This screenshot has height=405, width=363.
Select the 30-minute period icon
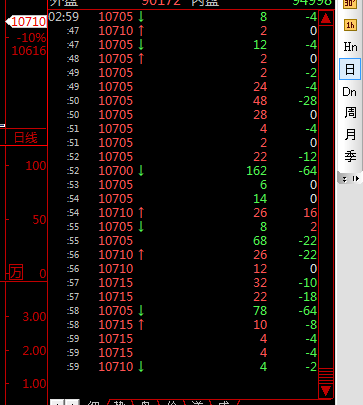point(350,4)
